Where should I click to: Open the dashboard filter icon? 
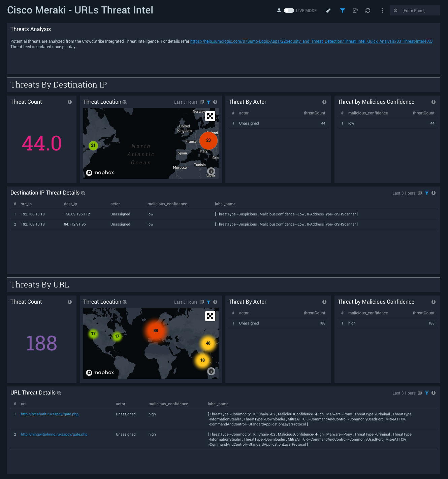click(x=342, y=10)
